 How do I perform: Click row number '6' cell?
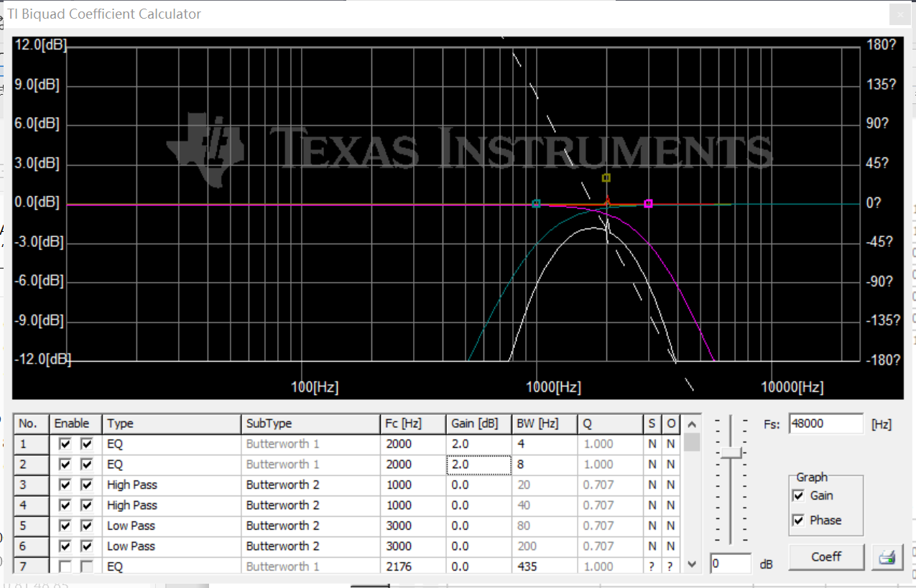click(x=32, y=546)
